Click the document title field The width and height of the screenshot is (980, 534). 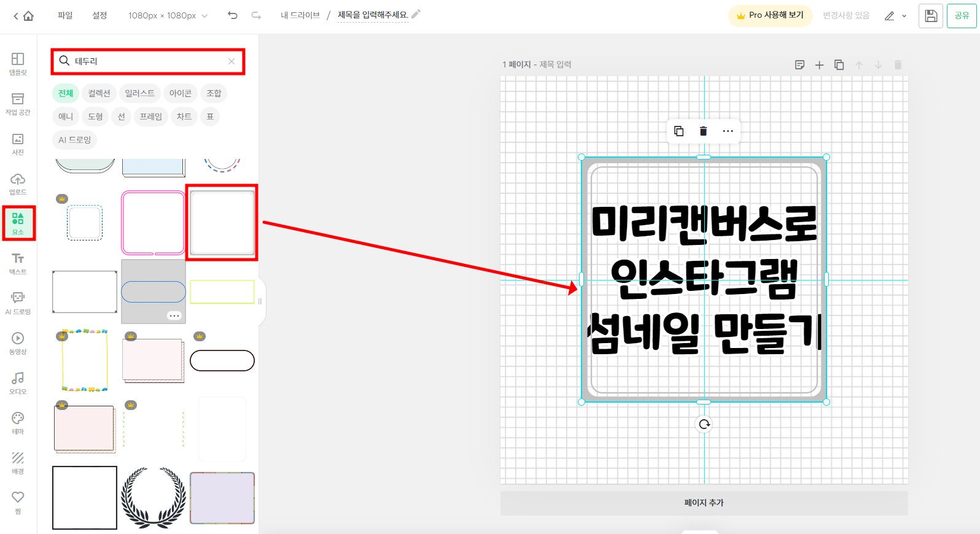point(373,15)
